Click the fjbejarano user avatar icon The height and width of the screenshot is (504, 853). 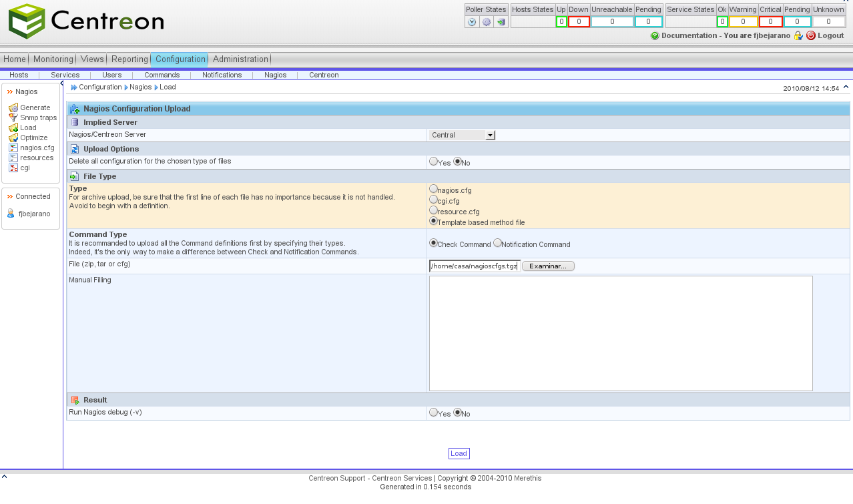click(11, 214)
